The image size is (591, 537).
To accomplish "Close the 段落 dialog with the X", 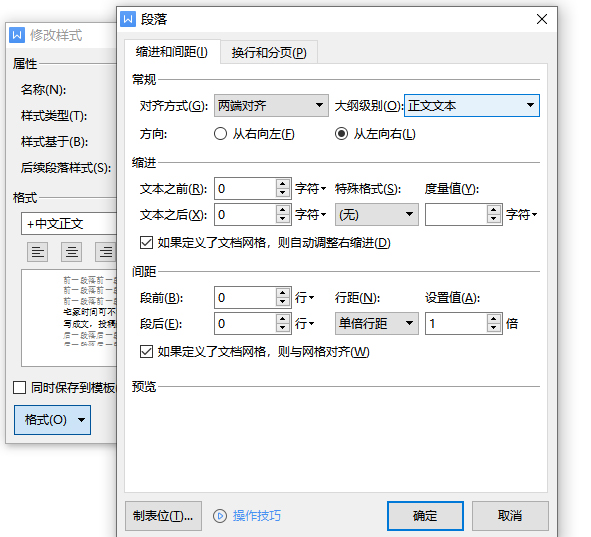I will [x=542, y=19].
